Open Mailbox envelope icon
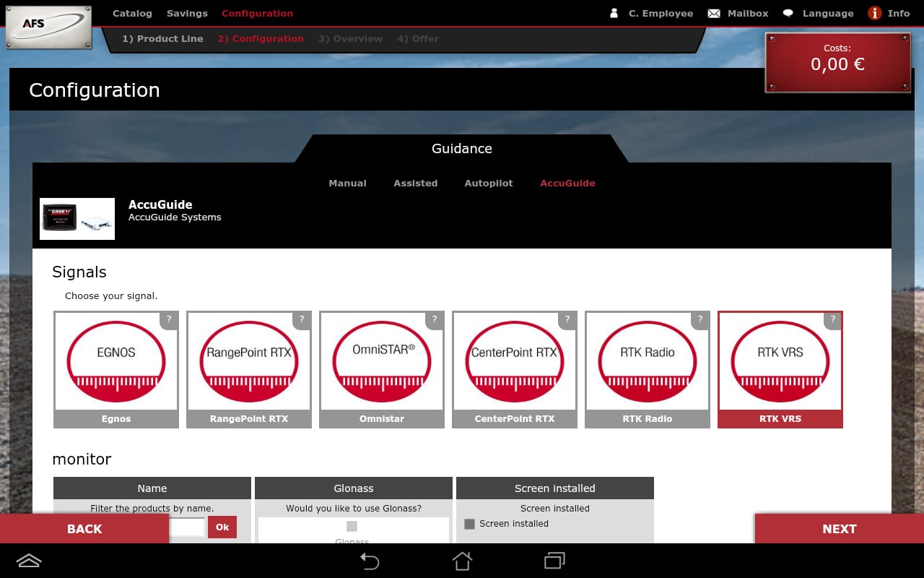The image size is (924, 578). click(714, 13)
